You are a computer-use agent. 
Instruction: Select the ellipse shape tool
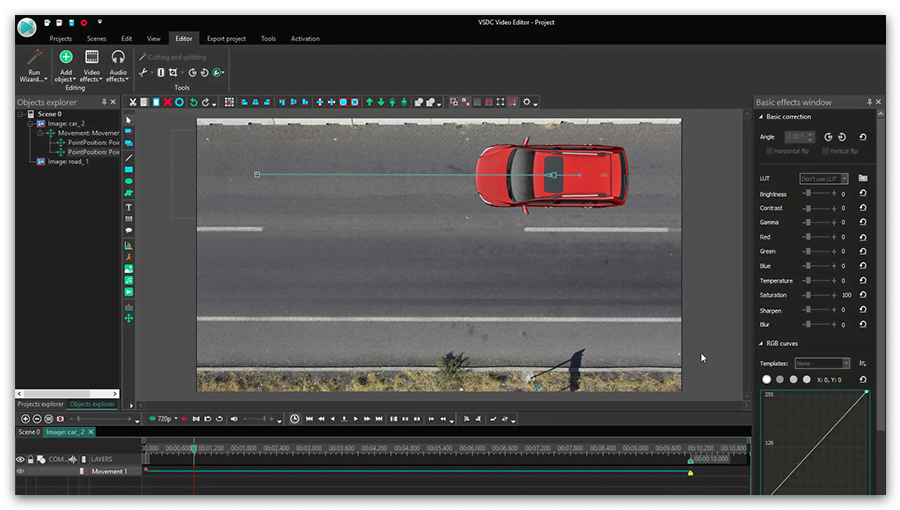[128, 181]
